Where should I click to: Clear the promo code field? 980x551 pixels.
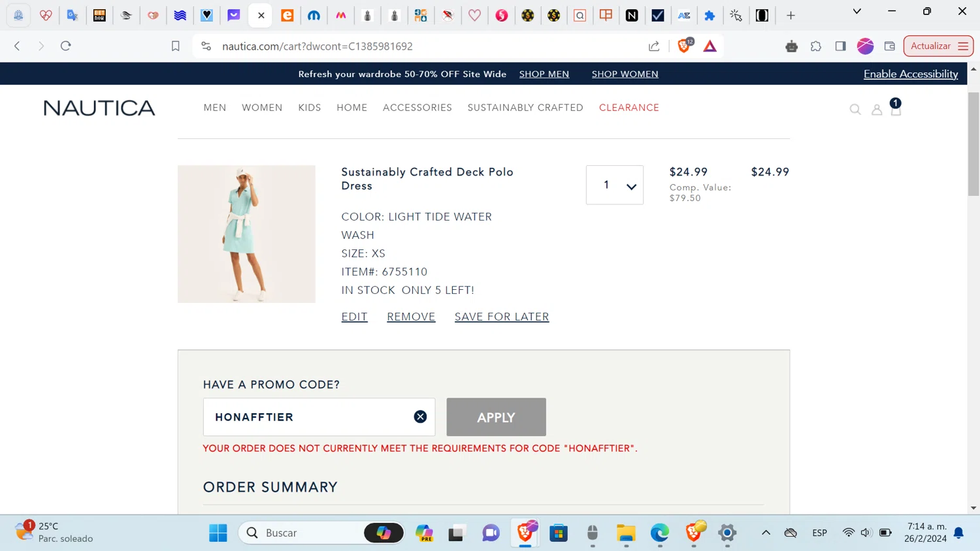[x=420, y=417]
